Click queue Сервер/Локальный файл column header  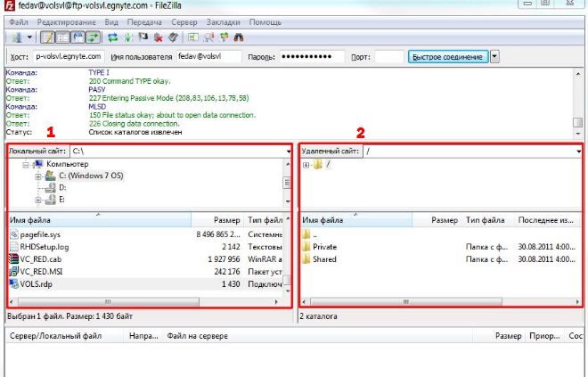(56, 336)
